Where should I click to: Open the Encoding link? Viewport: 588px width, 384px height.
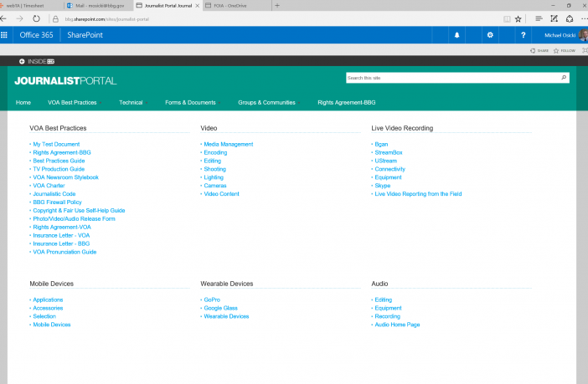click(215, 152)
